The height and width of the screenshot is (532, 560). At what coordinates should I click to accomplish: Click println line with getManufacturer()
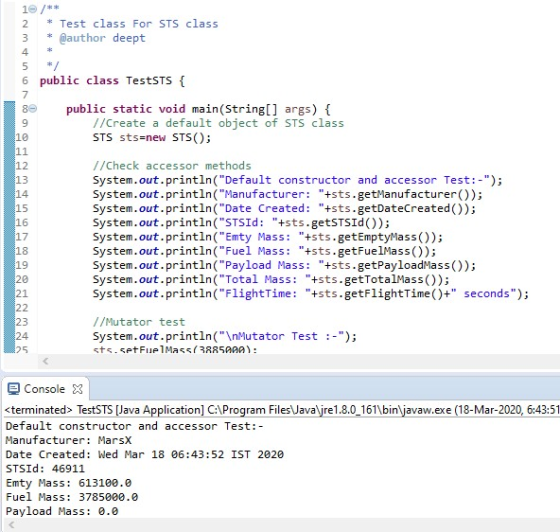pos(288,194)
